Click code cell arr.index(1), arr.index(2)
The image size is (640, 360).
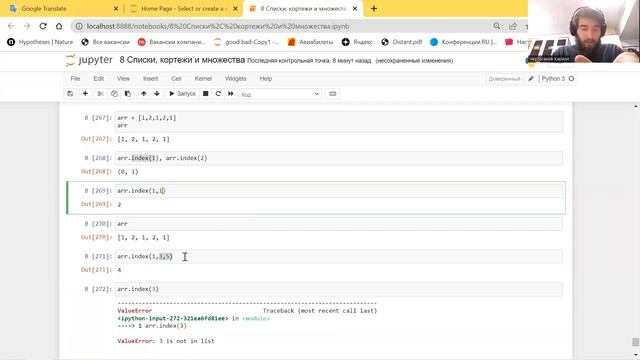click(x=339, y=158)
